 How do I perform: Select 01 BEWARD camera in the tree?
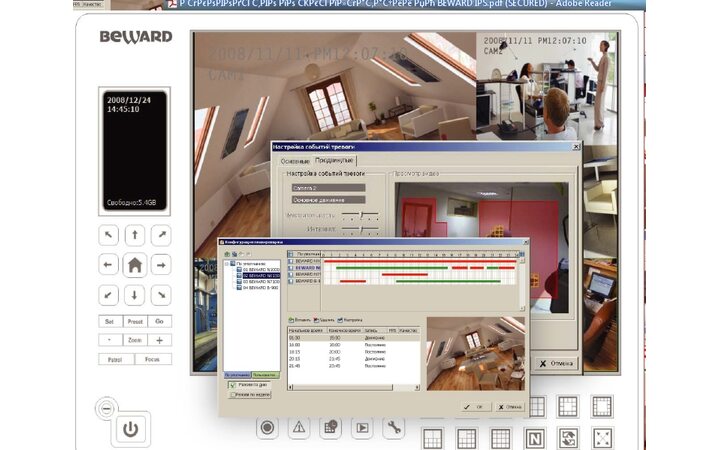pyautogui.click(x=261, y=270)
